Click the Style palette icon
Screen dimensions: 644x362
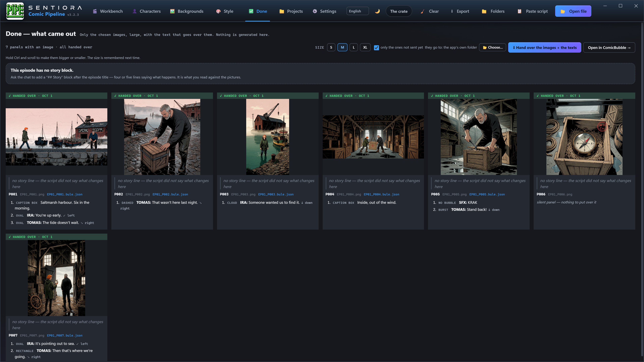point(219,11)
